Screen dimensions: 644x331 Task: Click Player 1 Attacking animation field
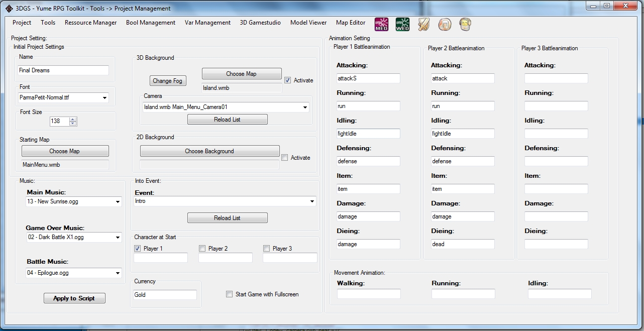coord(369,78)
